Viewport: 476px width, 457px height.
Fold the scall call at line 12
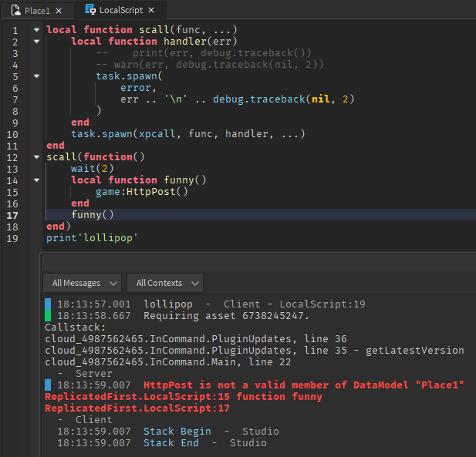37,157
